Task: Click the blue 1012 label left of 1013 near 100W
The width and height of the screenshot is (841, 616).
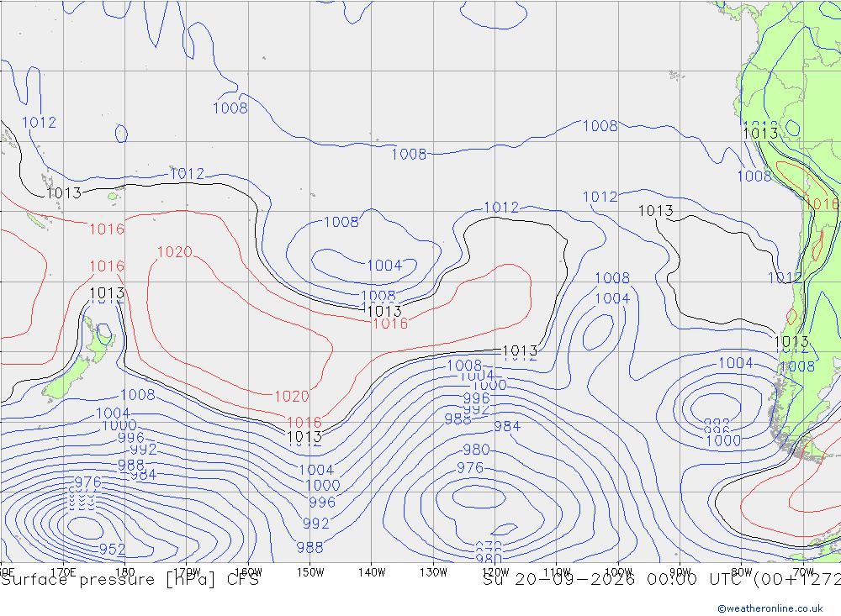Action: click(600, 197)
